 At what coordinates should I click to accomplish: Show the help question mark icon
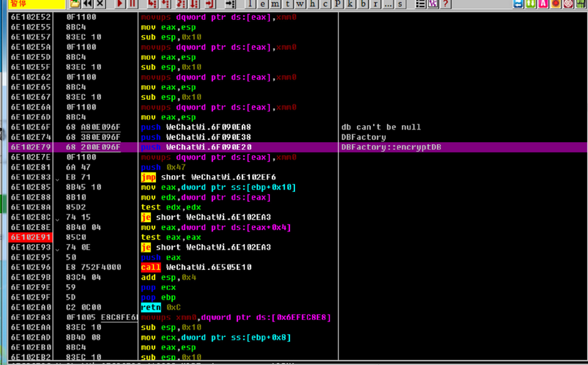[x=445, y=4]
